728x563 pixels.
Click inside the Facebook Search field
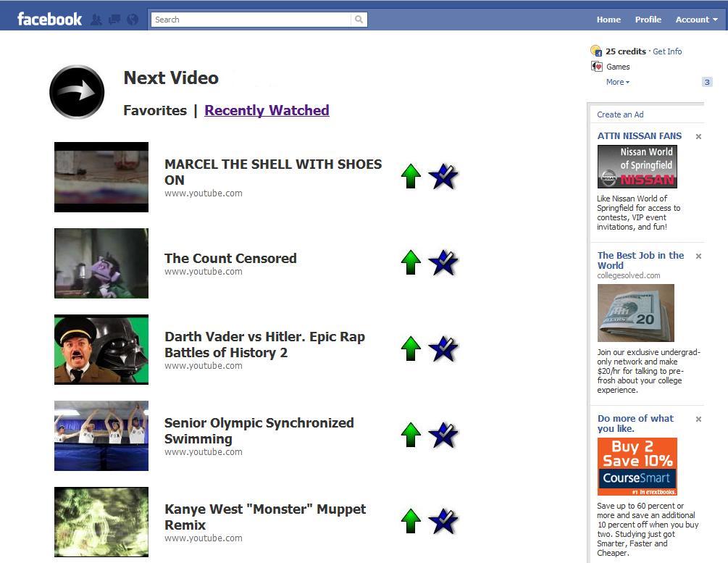coord(251,20)
